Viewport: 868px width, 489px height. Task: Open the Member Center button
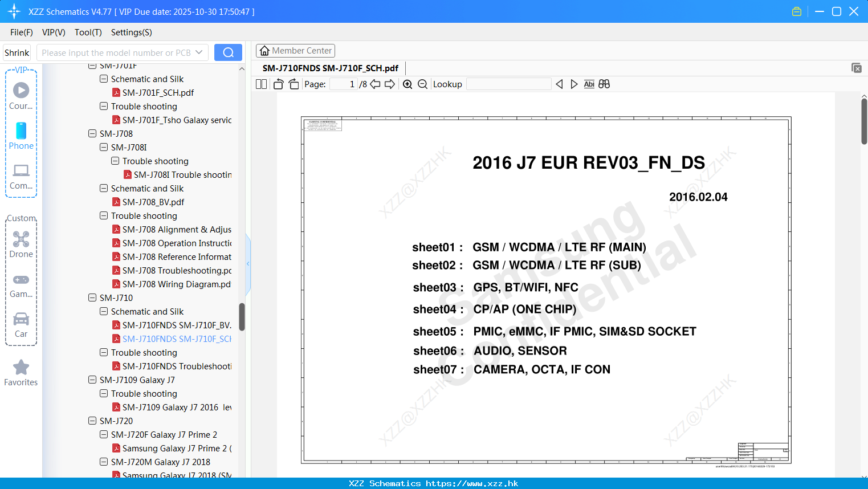[x=295, y=51]
